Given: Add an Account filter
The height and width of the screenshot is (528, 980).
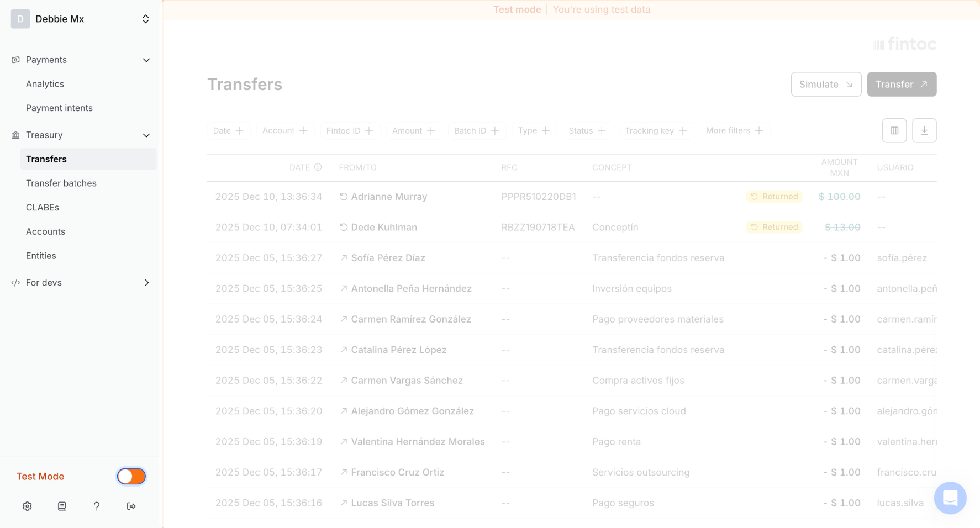Looking at the screenshot, I should pyautogui.click(x=284, y=131).
